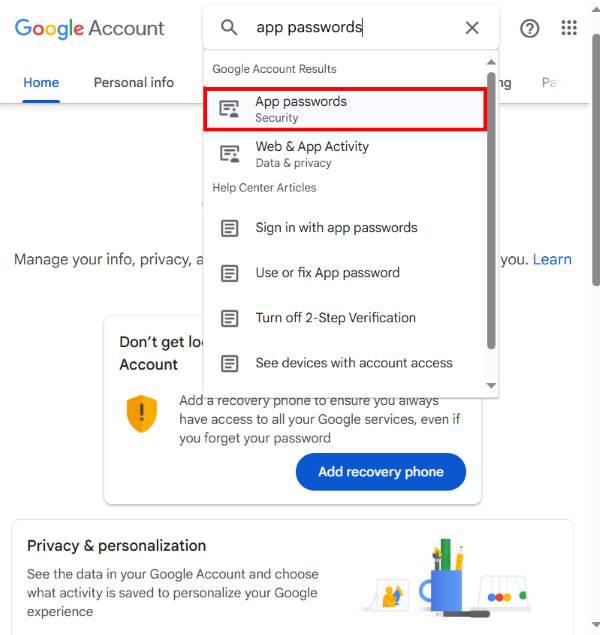Click the search magnifier icon
Viewport: 600px width, 635px height.
(x=230, y=28)
